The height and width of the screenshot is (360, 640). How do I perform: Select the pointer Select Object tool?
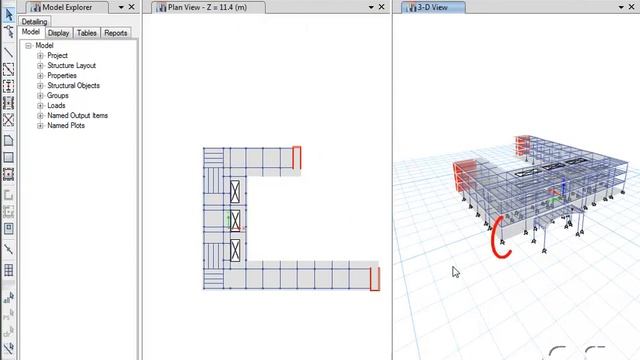(x=9, y=15)
